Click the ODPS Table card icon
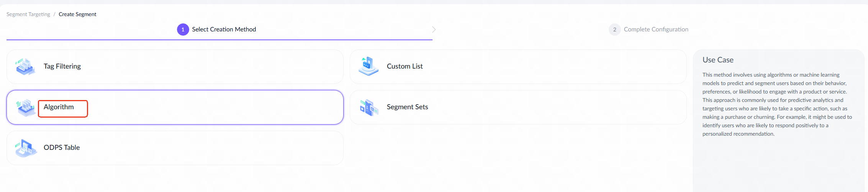This screenshot has width=868, height=192. click(26, 148)
